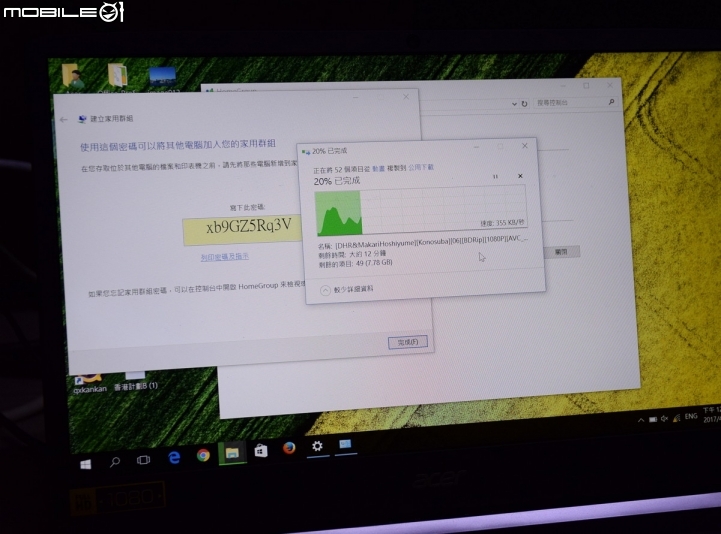Click the battery icon in system tray
Image resolution: width=721 pixels, height=534 pixels.
652,419
